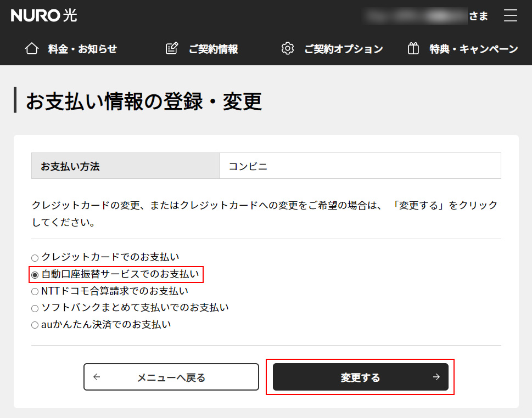Click the コンビニ payment method cell
This screenshot has width=532, height=418.
[360, 166]
